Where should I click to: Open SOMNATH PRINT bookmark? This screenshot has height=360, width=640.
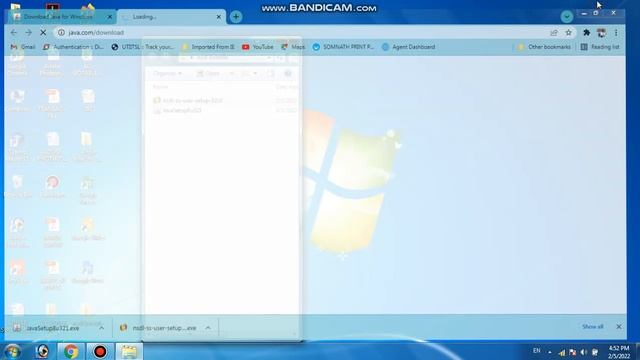click(x=343, y=47)
